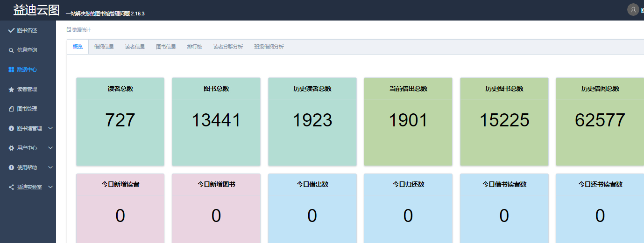644x243 pixels.
Task: Expand the 用户中心 submenu chevron
Action: 50,148
